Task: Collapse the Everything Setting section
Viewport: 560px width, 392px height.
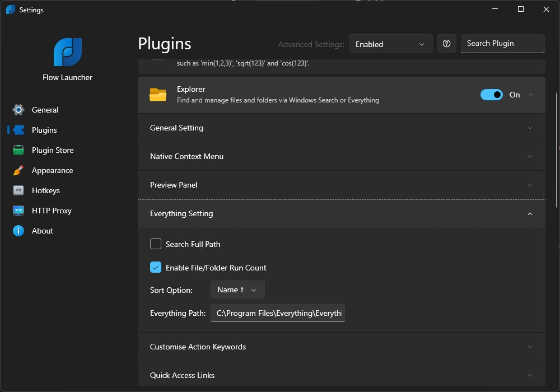Action: click(342, 213)
